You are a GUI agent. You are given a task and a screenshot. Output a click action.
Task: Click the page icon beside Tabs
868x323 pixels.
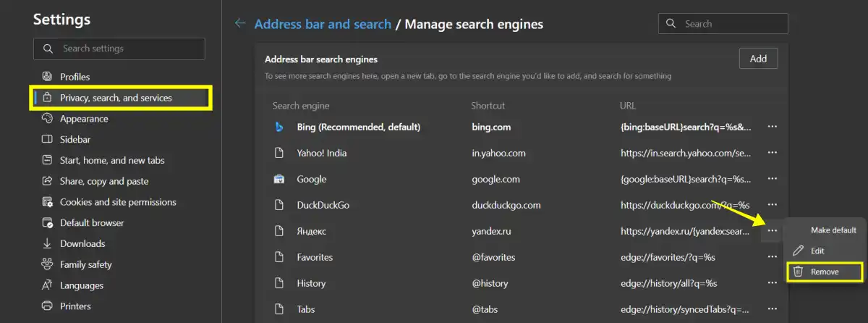pos(278,309)
